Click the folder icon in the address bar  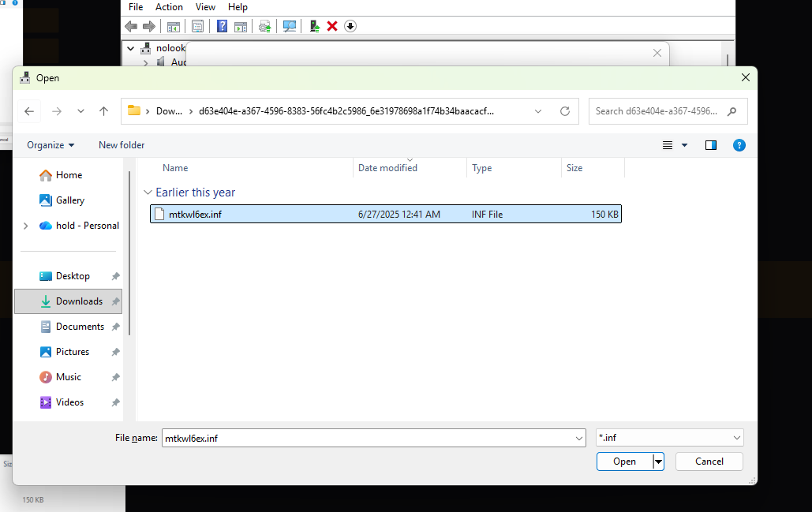[x=134, y=110]
